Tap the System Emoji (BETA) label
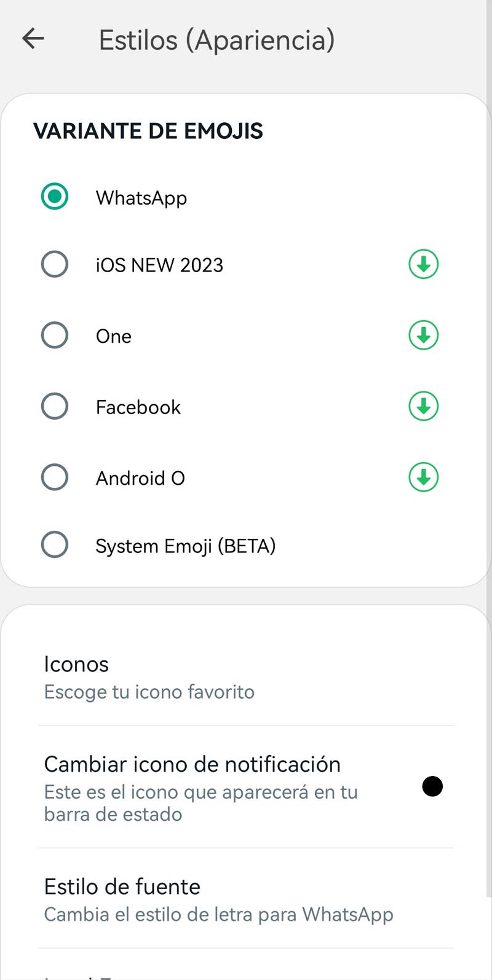 point(185,546)
